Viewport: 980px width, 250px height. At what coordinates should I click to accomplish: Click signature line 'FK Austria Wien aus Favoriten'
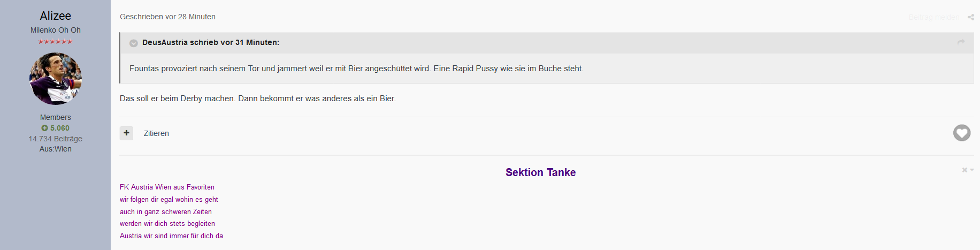tap(167, 187)
